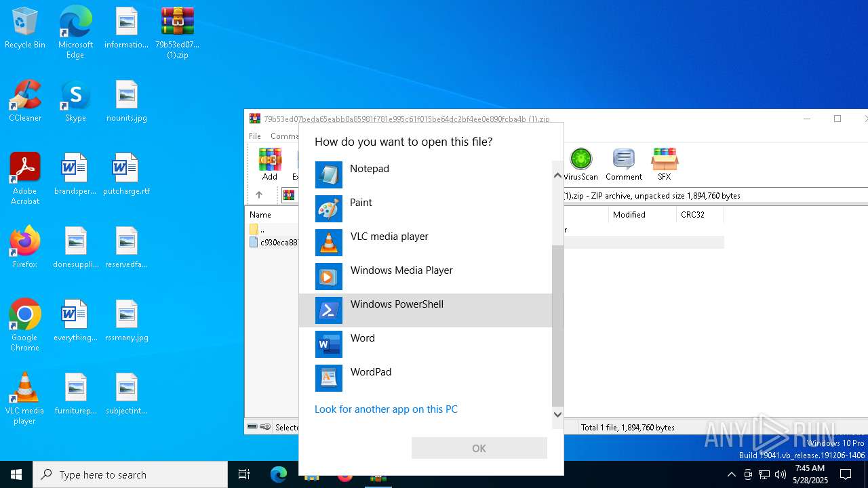Click the Add button in WinRAR toolbar
Image resolution: width=868 pixels, height=488 pixels.
point(270,165)
